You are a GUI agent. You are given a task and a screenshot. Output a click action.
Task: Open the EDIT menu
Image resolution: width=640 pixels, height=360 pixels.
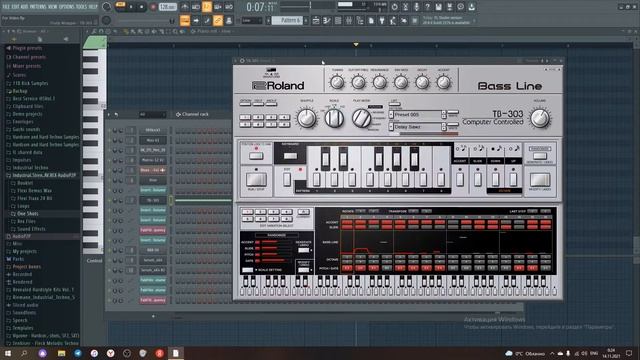click(x=16, y=7)
